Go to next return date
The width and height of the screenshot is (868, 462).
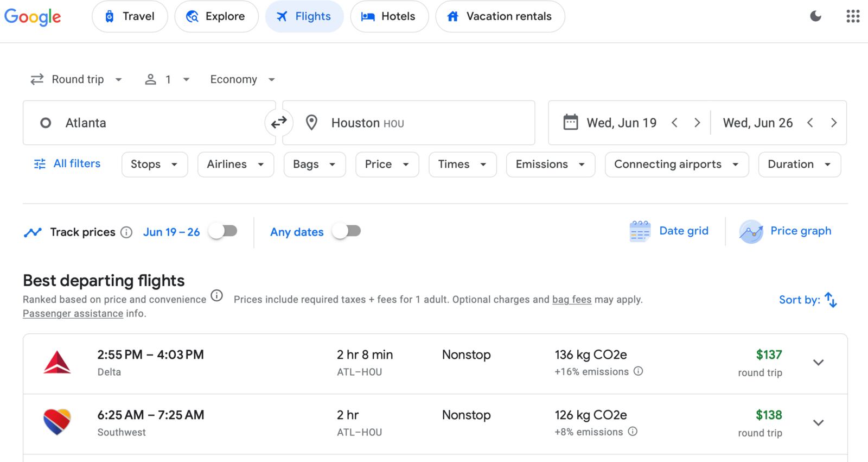click(x=834, y=123)
